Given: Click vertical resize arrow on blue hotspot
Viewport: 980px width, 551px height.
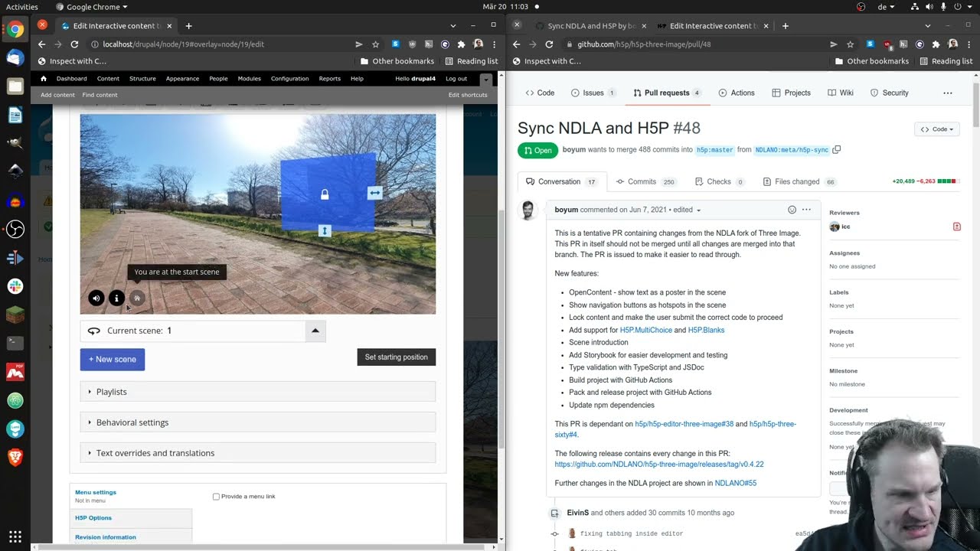Looking at the screenshot, I should [x=325, y=230].
